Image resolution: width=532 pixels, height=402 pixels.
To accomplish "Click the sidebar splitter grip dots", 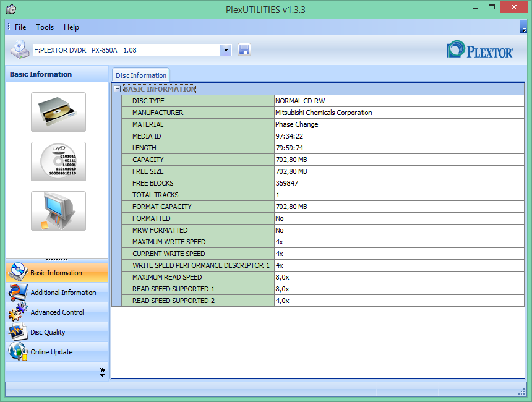I will tap(57, 260).
